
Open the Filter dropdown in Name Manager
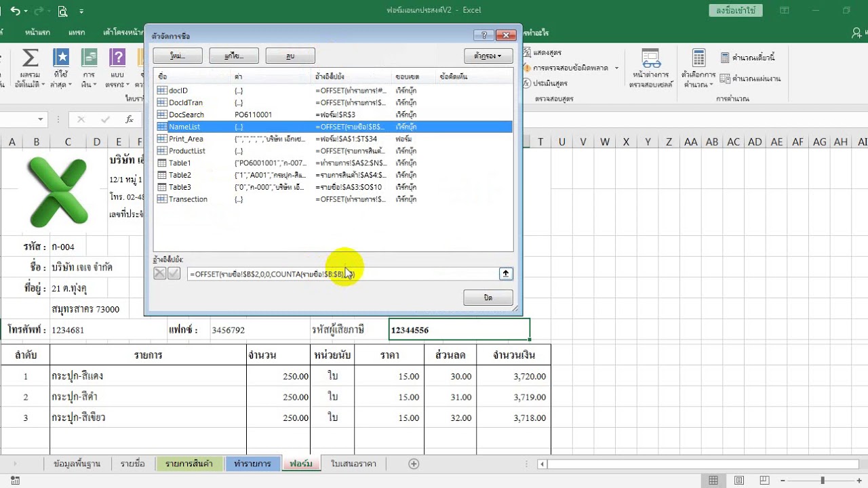[488, 56]
